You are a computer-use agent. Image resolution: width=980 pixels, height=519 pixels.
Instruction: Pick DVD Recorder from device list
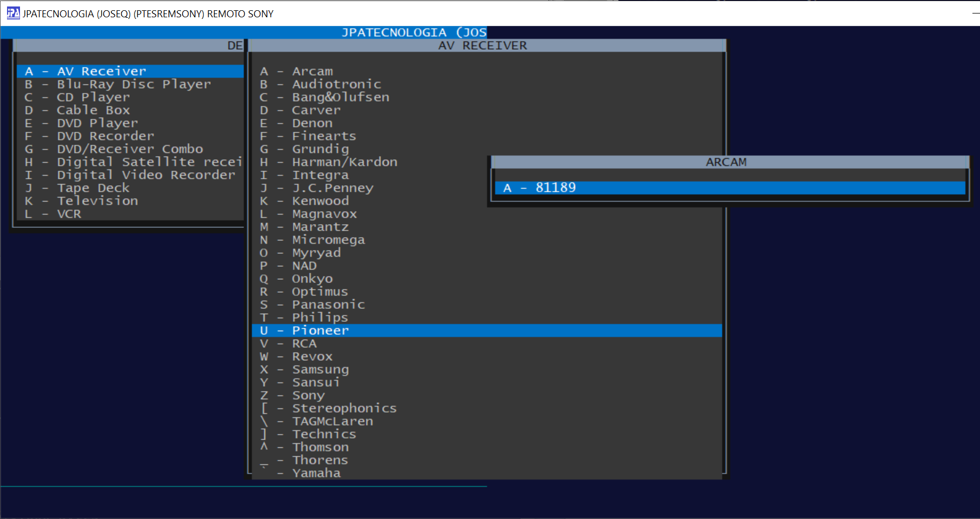130,136
